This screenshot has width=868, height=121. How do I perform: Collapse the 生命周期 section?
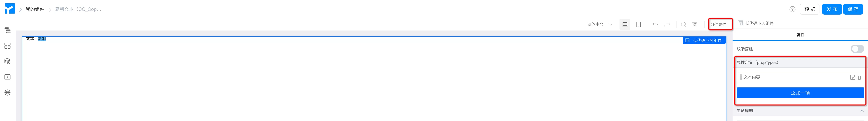coord(862,111)
